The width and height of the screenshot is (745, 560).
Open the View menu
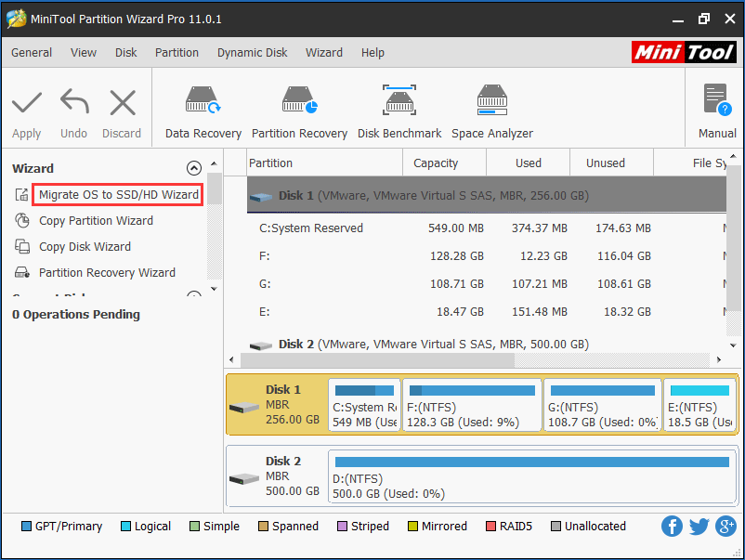(84, 53)
